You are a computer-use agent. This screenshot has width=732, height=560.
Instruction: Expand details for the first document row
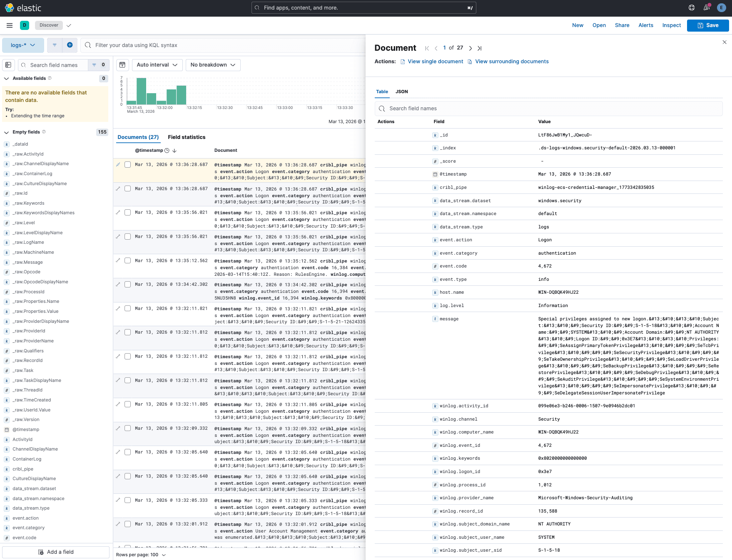pyautogui.click(x=118, y=164)
